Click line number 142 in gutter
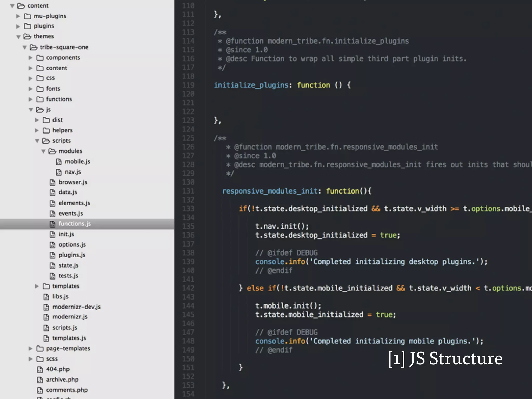This screenshot has width=532, height=399. pyautogui.click(x=188, y=288)
